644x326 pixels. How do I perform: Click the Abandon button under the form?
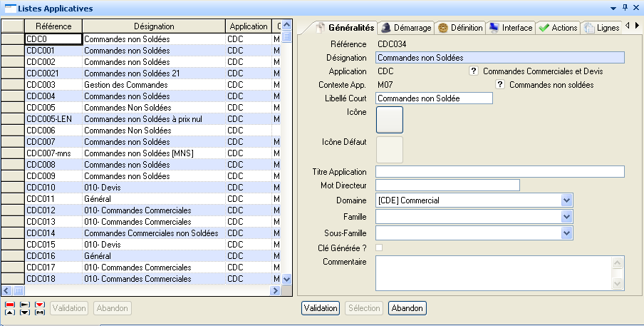click(x=407, y=308)
